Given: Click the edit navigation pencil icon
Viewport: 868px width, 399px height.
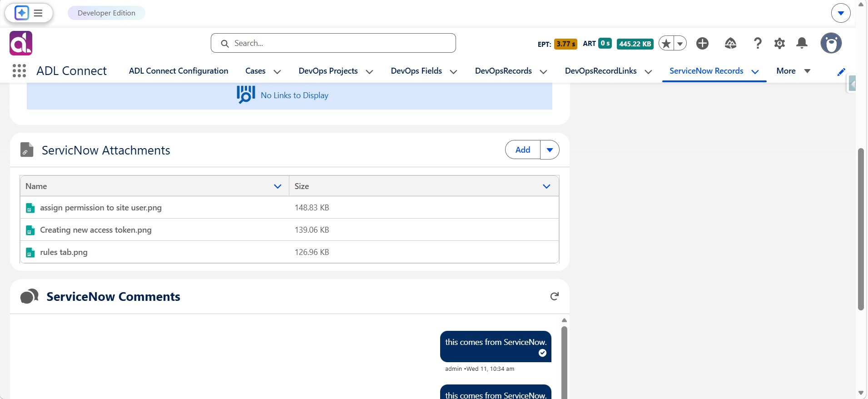Looking at the screenshot, I should click(x=841, y=72).
